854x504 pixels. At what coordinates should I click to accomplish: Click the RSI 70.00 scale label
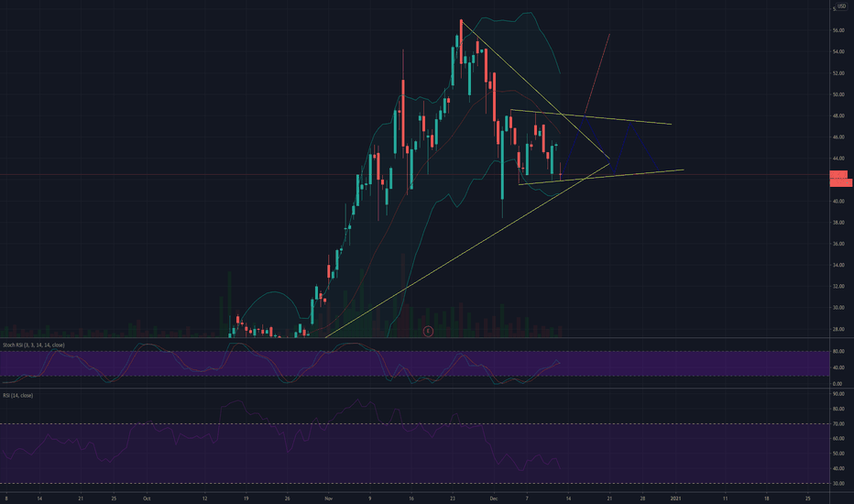[x=838, y=424]
